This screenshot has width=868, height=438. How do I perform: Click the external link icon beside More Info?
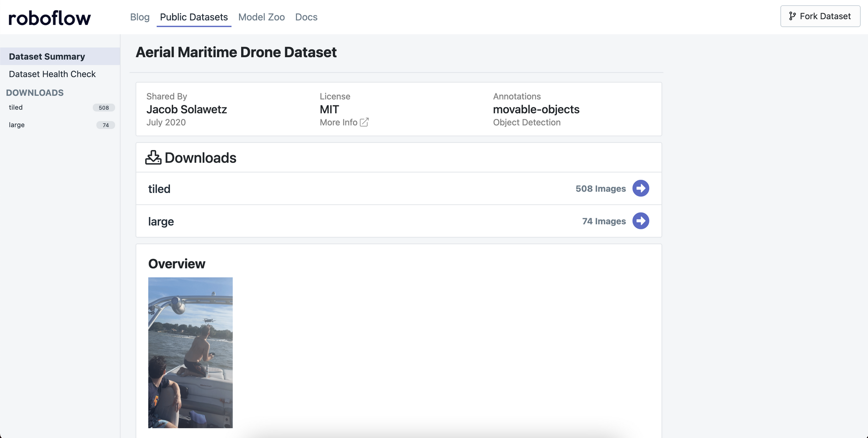(x=364, y=122)
